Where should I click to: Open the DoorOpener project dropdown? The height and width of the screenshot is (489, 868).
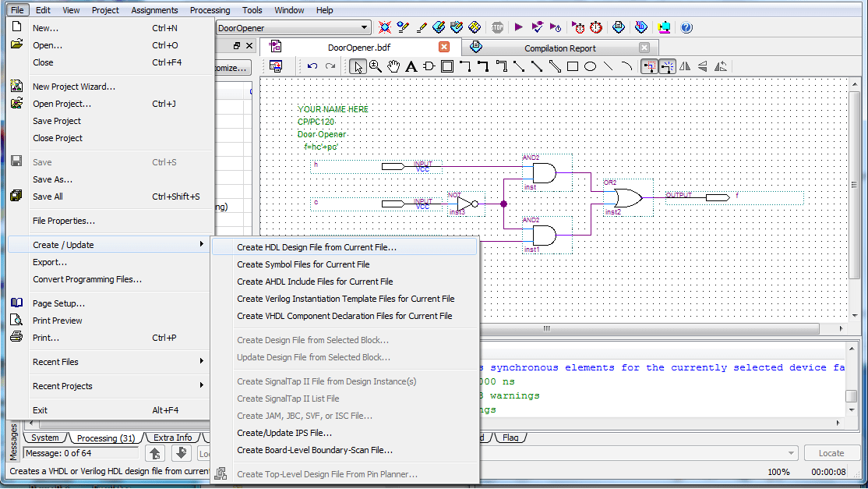coord(364,28)
